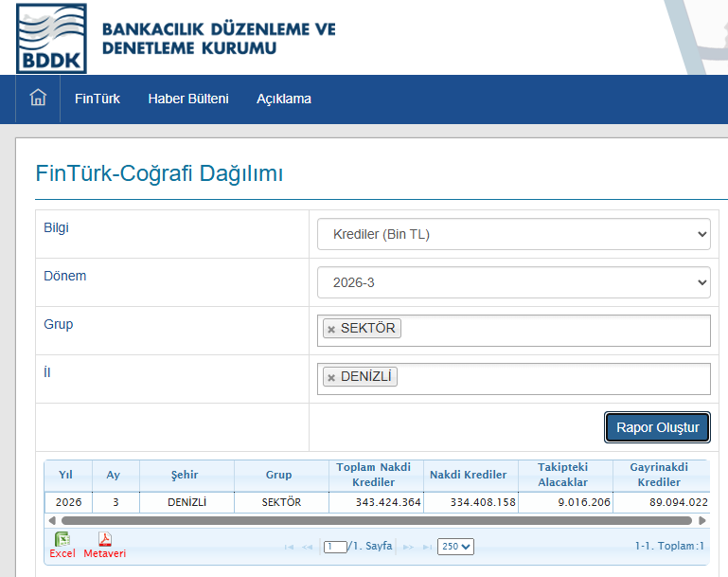
Task: Sort by the Ay column header
Action: coord(115,475)
